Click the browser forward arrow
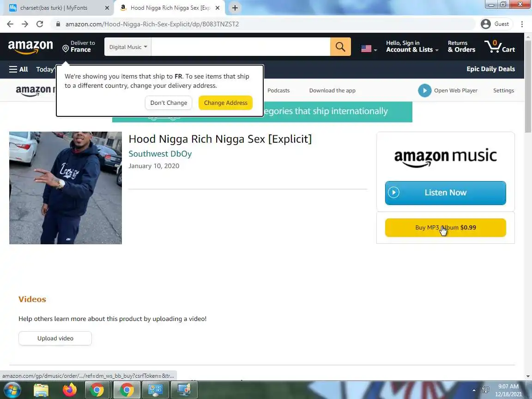This screenshot has width=532, height=399. point(25,24)
